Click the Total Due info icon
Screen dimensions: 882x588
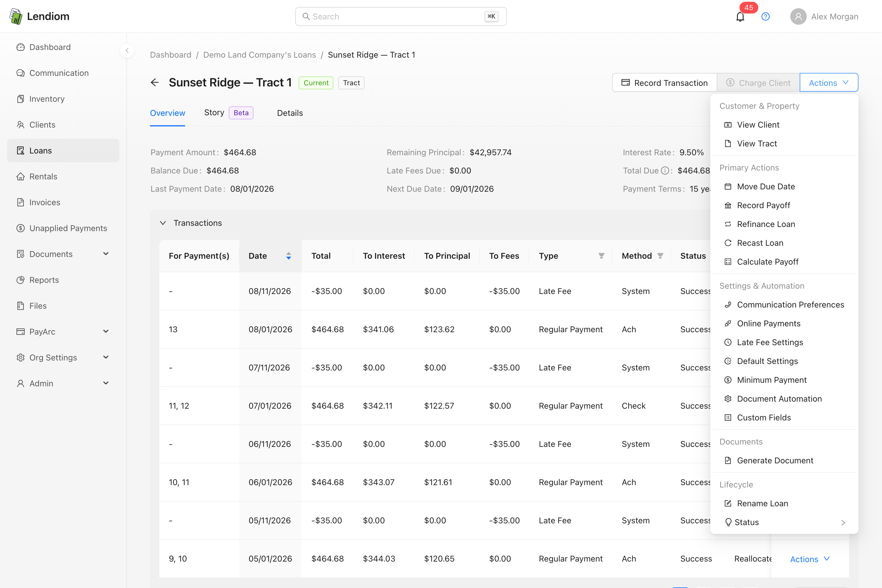coord(665,171)
